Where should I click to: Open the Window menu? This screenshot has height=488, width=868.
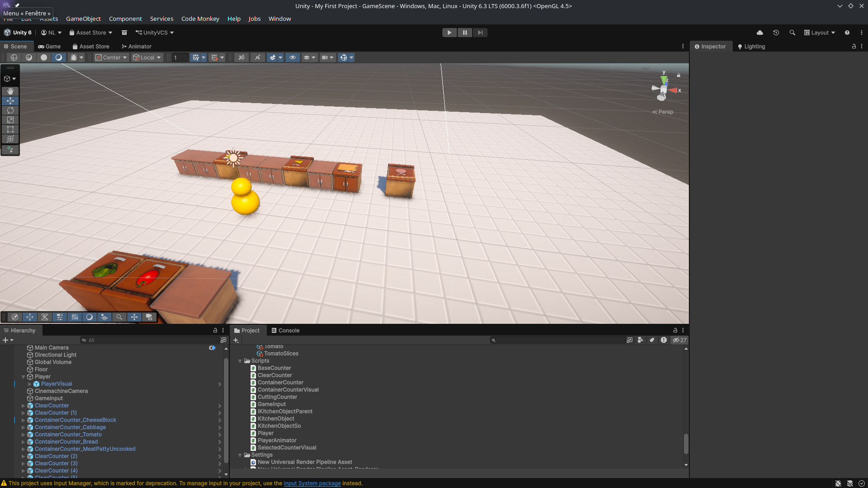(x=280, y=19)
